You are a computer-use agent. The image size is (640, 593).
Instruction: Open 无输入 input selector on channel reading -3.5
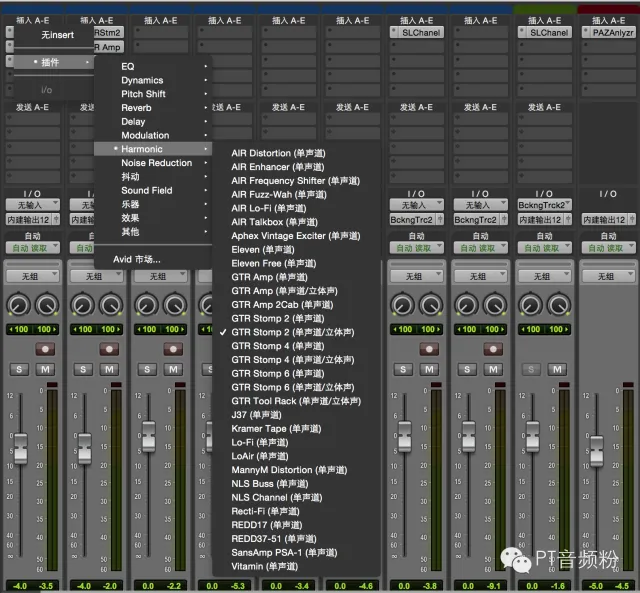[x=33, y=205]
